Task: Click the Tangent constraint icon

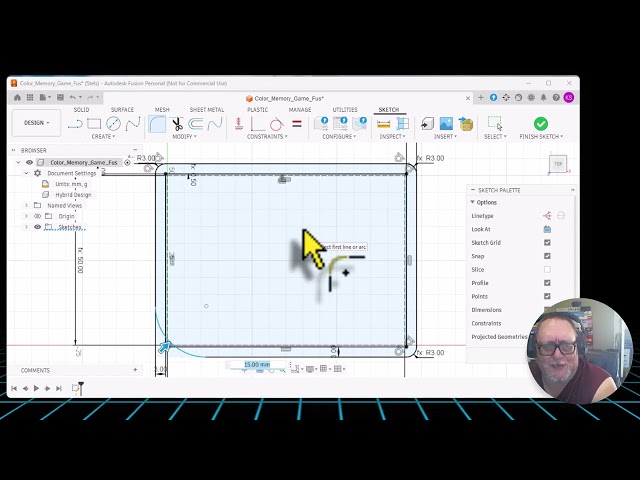Action: [277, 124]
